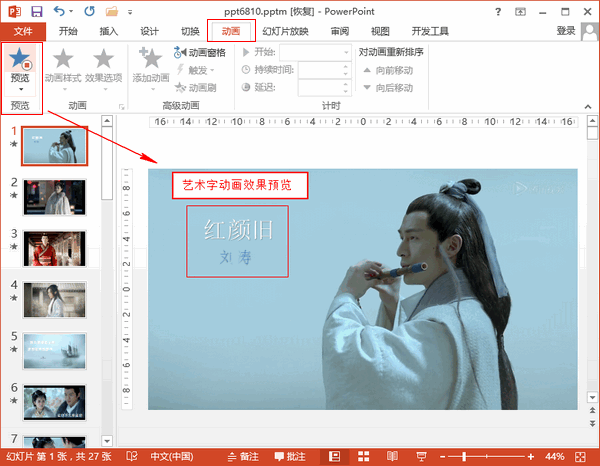Open the 文件 menu
Viewport: 600px width, 466px height.
click(23, 31)
